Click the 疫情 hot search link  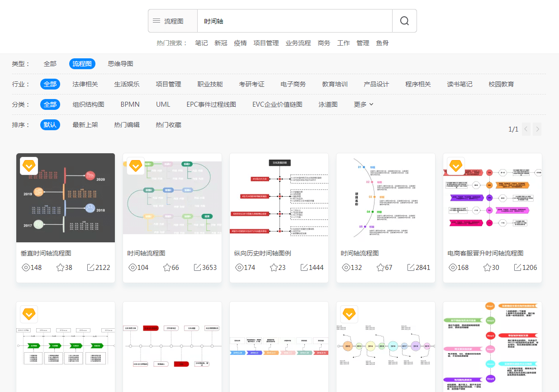point(240,43)
